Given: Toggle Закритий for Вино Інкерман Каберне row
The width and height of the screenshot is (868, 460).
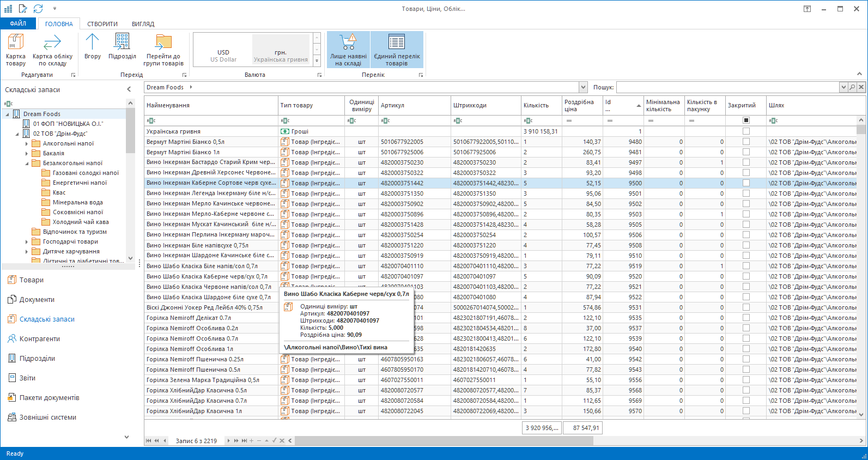Looking at the screenshot, I should [x=746, y=183].
